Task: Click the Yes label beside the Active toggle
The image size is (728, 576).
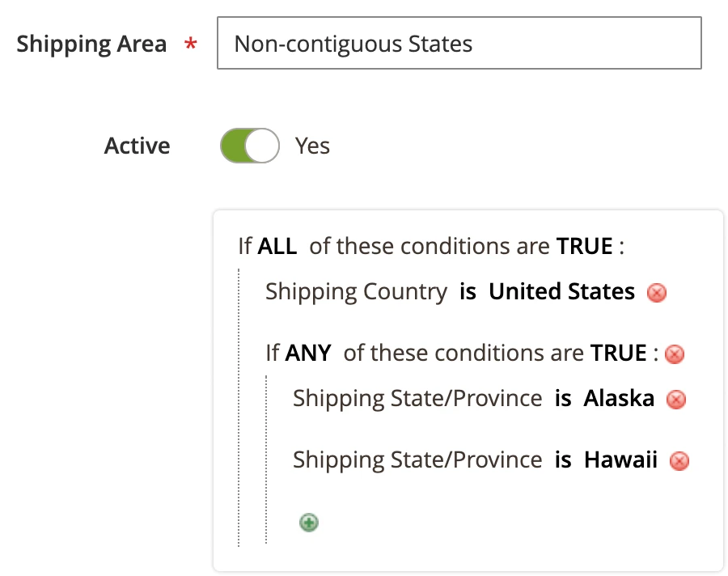Action: (x=312, y=146)
